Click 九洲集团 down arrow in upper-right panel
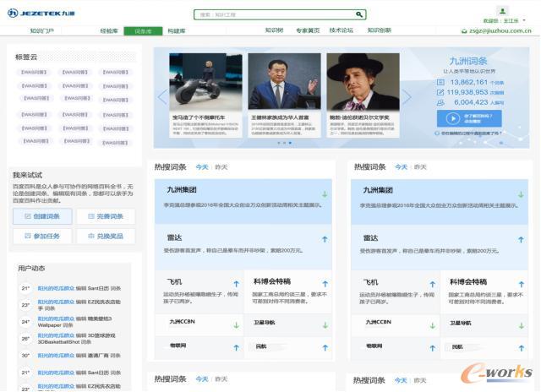The height and width of the screenshot is (392, 541). pos(521,195)
